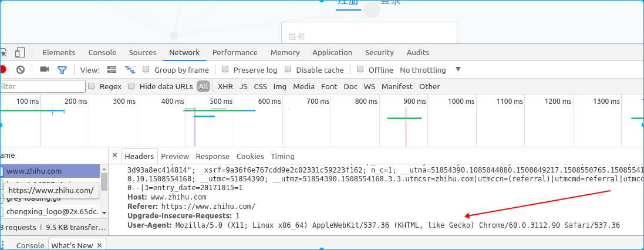
Task: Filter requests by Font
Action: pos(329,87)
